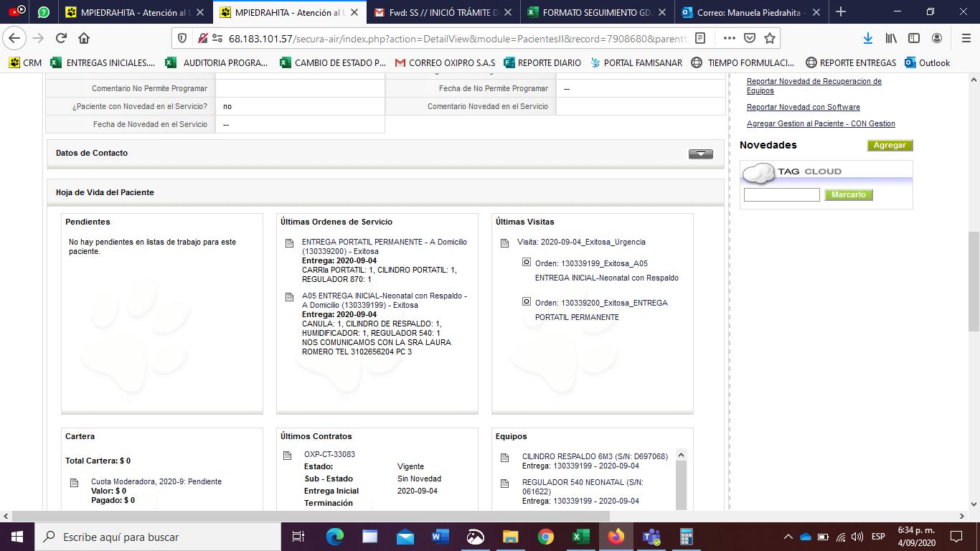Open File Explorer from taskbar
The image size is (980, 551).
tap(510, 537)
